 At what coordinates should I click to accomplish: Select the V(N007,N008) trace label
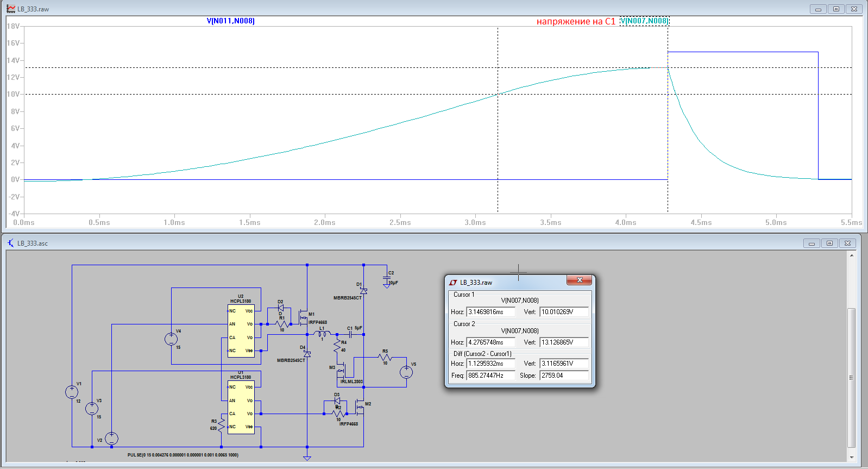tap(644, 21)
